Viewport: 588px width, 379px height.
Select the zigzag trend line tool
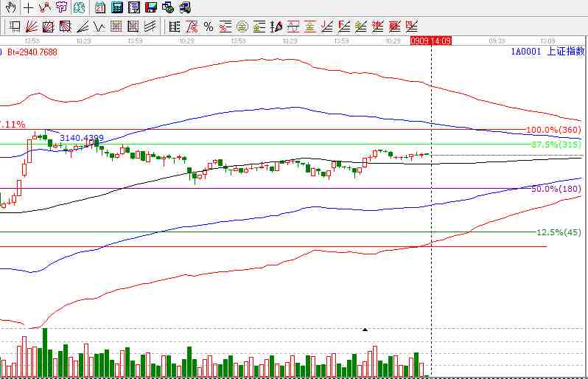click(45, 7)
